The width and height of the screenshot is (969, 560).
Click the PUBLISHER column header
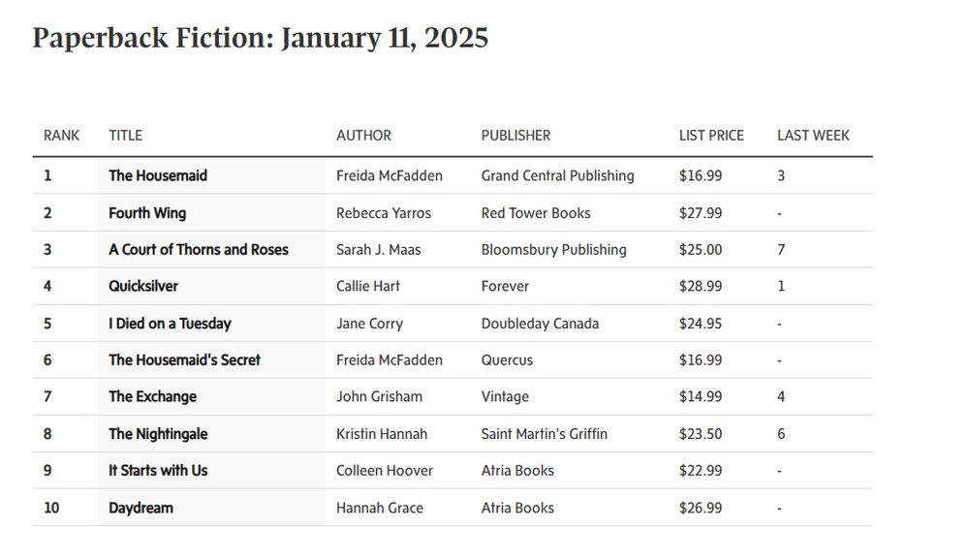pyautogui.click(x=516, y=136)
